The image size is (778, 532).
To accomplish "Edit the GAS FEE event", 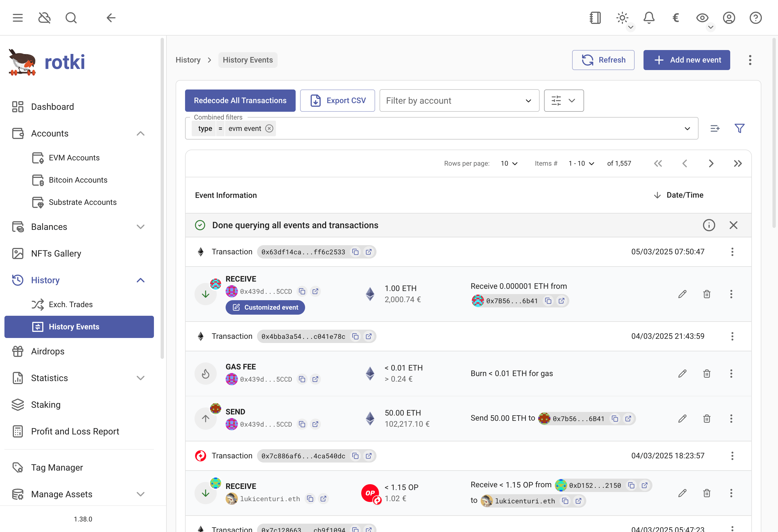I will 683,374.
